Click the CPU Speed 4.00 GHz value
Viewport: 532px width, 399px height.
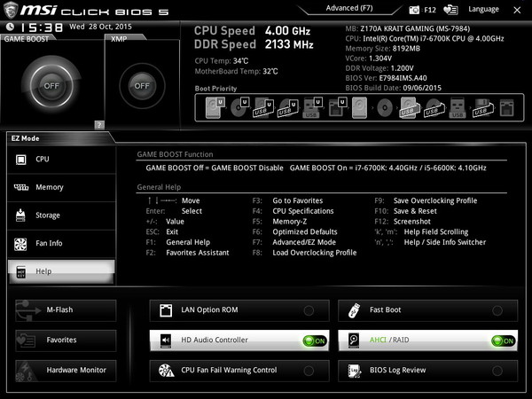pos(287,31)
